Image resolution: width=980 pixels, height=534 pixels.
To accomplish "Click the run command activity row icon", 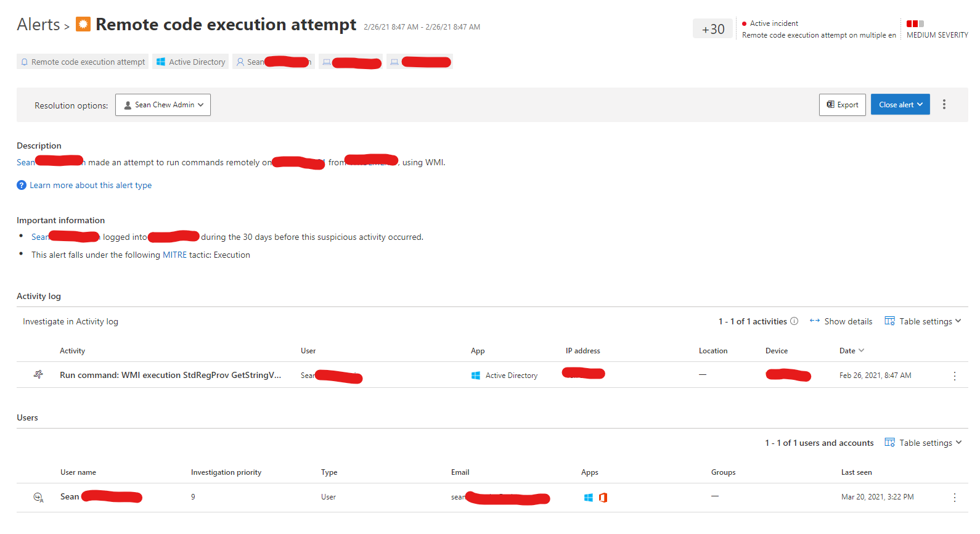I will click(x=38, y=375).
